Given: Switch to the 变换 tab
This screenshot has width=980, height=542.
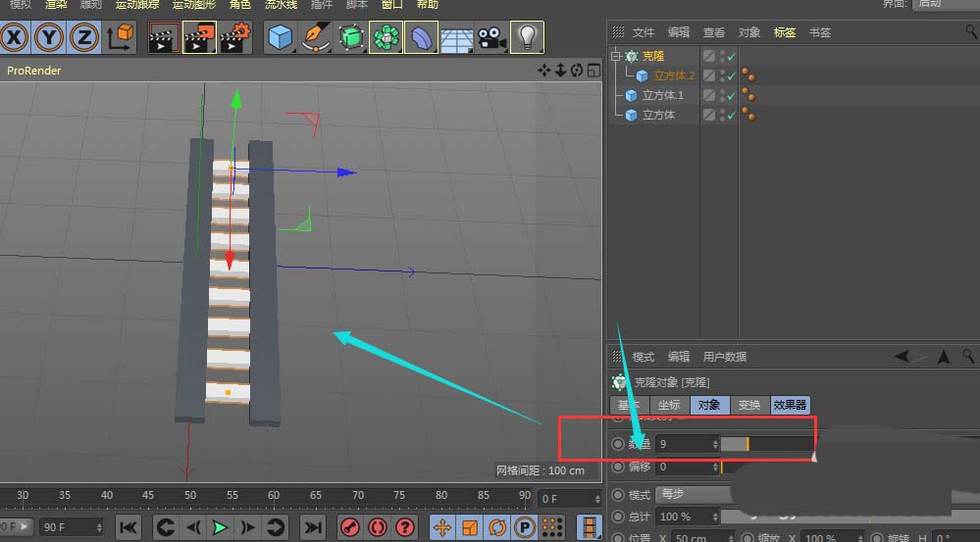Looking at the screenshot, I should pyautogui.click(x=748, y=405).
